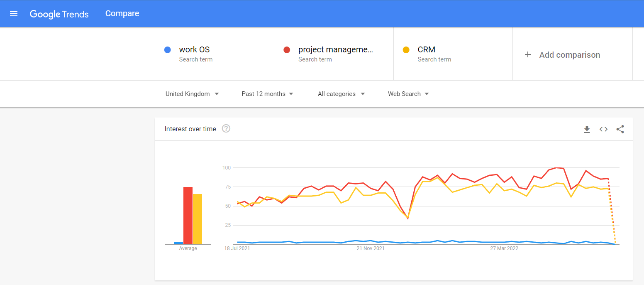Click the Compare header label
The width and height of the screenshot is (644, 285).
[122, 14]
